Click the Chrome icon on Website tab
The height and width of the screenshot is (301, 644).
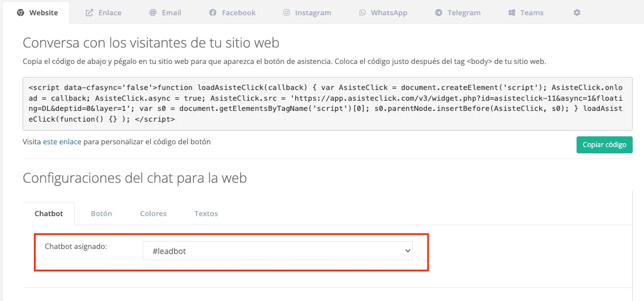coord(20,12)
